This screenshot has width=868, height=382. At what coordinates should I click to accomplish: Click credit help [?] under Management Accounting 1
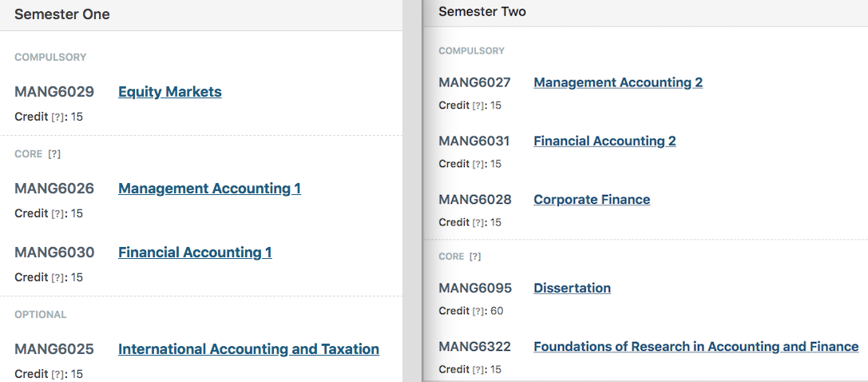click(57, 214)
